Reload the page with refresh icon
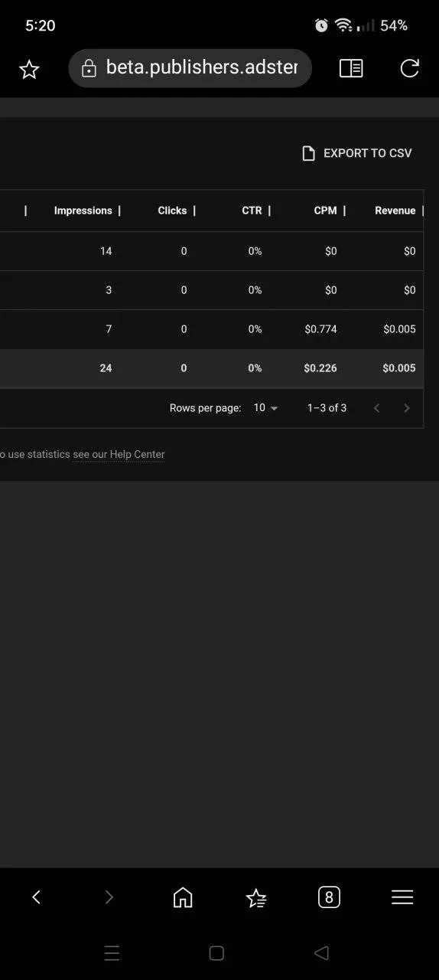Viewport: 439px width, 980px height. pyautogui.click(x=410, y=68)
